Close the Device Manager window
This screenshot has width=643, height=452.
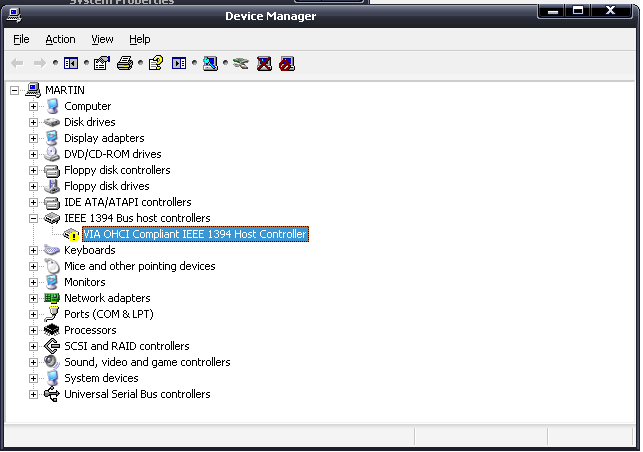611,10
